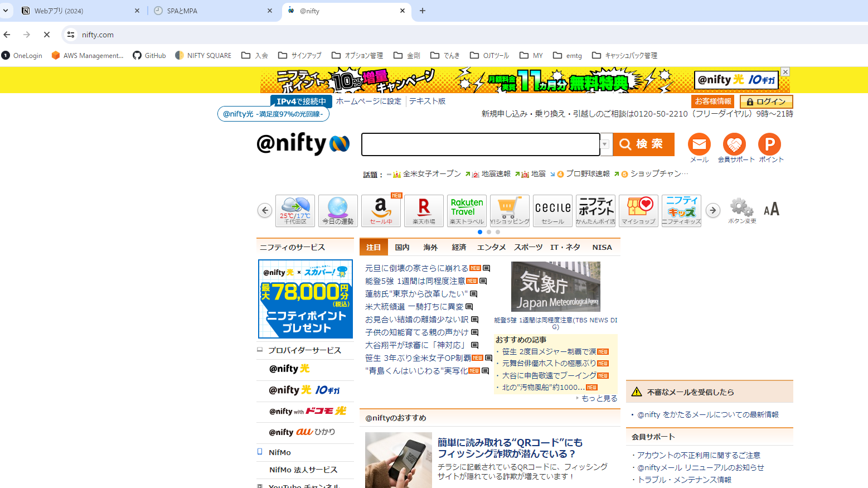Go to previous shortcut carousel page
This screenshot has width=868, height=488.
pos(265,210)
